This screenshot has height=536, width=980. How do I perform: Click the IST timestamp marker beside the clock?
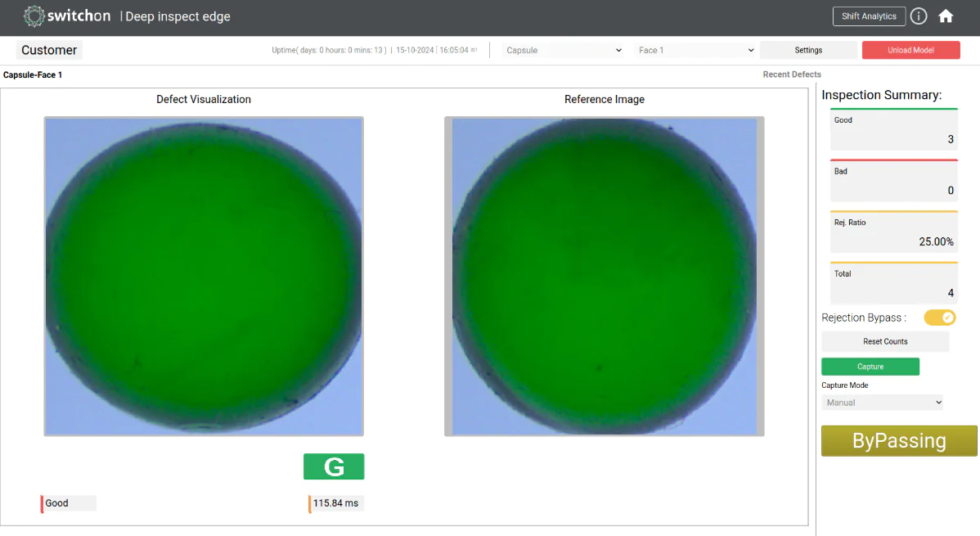[x=473, y=49]
